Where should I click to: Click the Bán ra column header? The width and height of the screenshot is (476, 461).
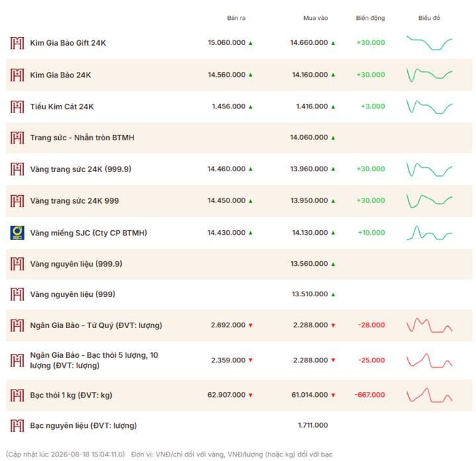pyautogui.click(x=236, y=18)
